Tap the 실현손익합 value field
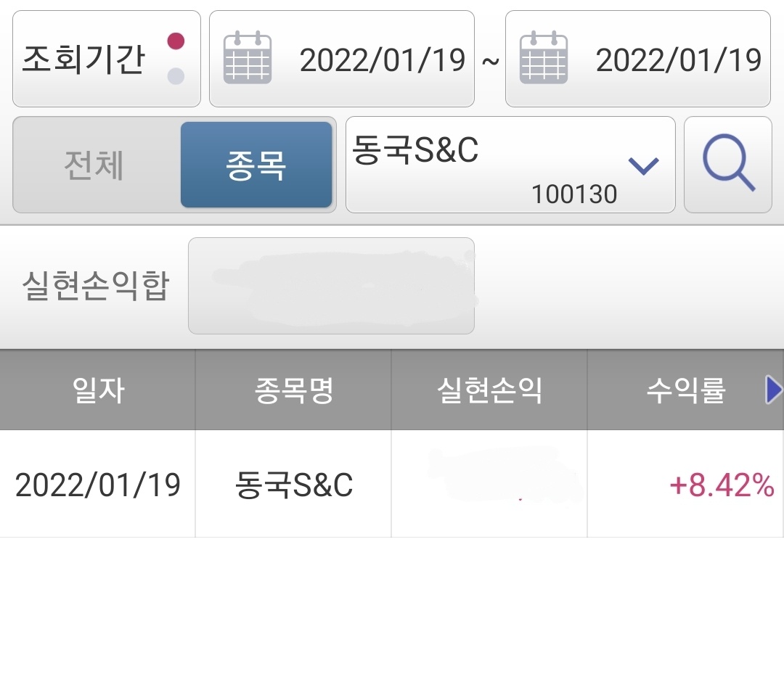This screenshot has height=687, width=784. pyautogui.click(x=331, y=286)
